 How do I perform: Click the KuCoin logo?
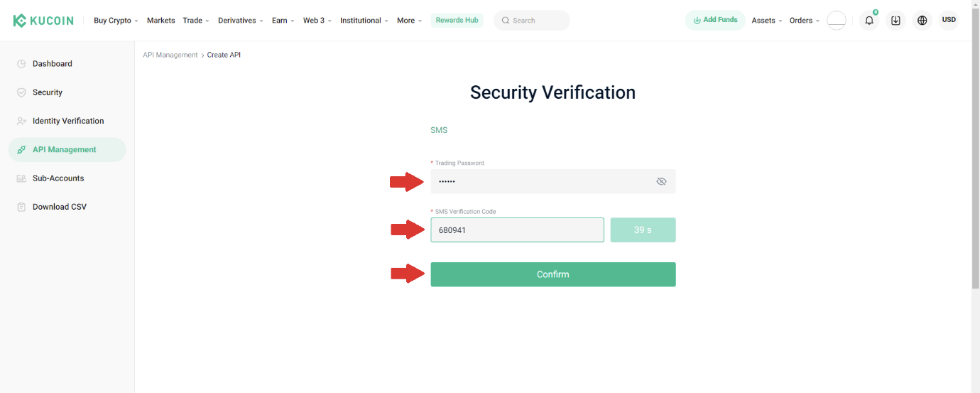click(x=43, y=21)
